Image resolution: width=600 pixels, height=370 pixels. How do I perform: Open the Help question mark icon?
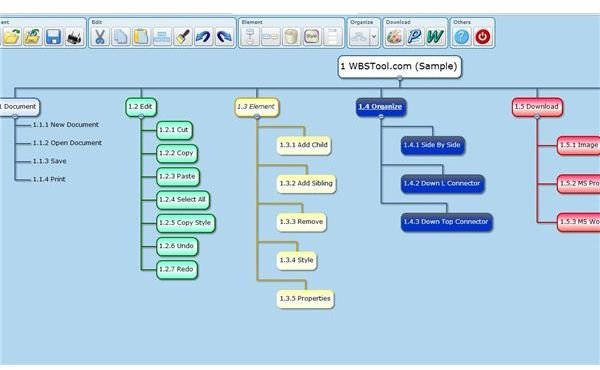point(462,37)
